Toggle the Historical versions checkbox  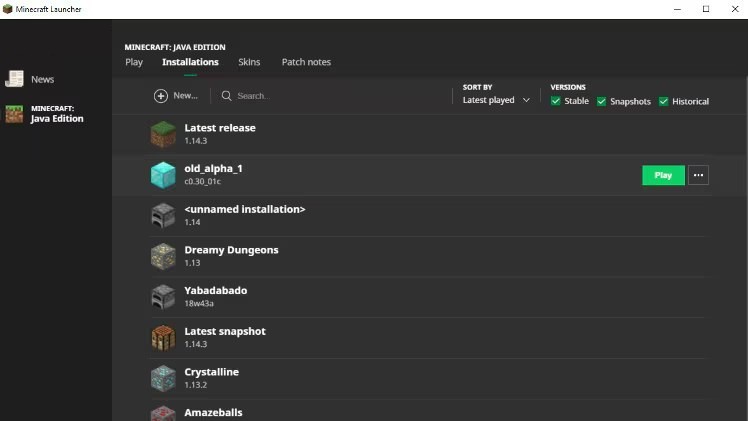664,101
